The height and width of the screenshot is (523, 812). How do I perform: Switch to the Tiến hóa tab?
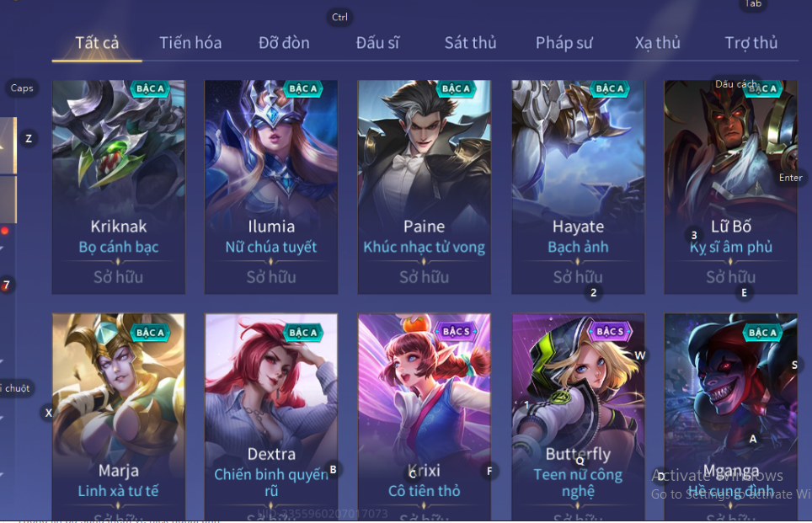coord(190,42)
